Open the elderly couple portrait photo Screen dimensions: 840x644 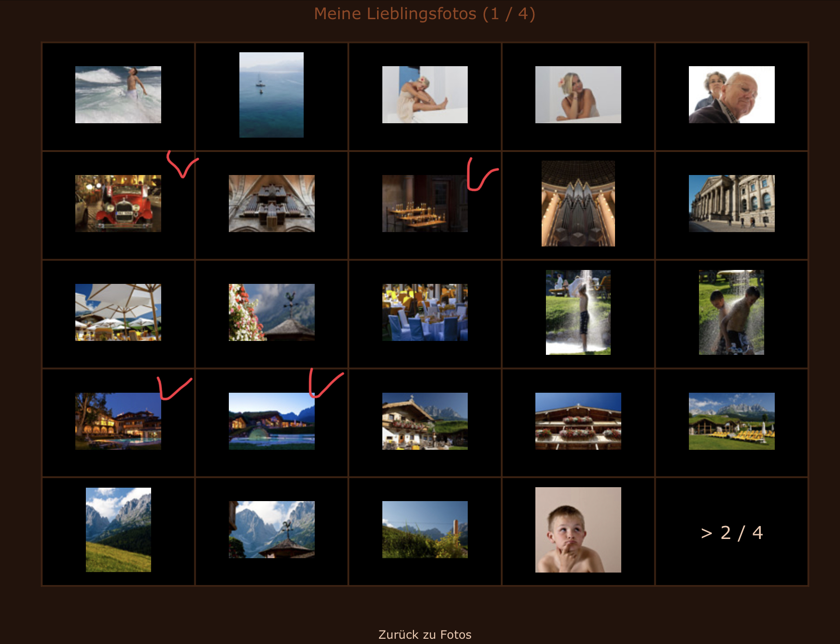732,94
